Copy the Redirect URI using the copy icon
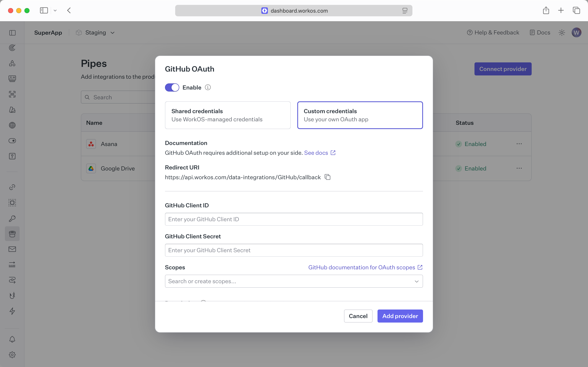 click(327, 177)
